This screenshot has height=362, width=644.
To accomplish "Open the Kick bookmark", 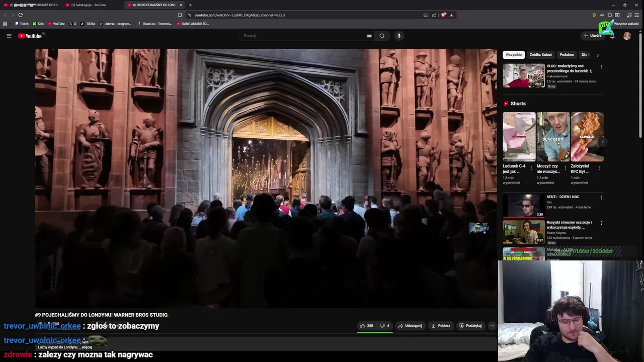I will point(38,24).
